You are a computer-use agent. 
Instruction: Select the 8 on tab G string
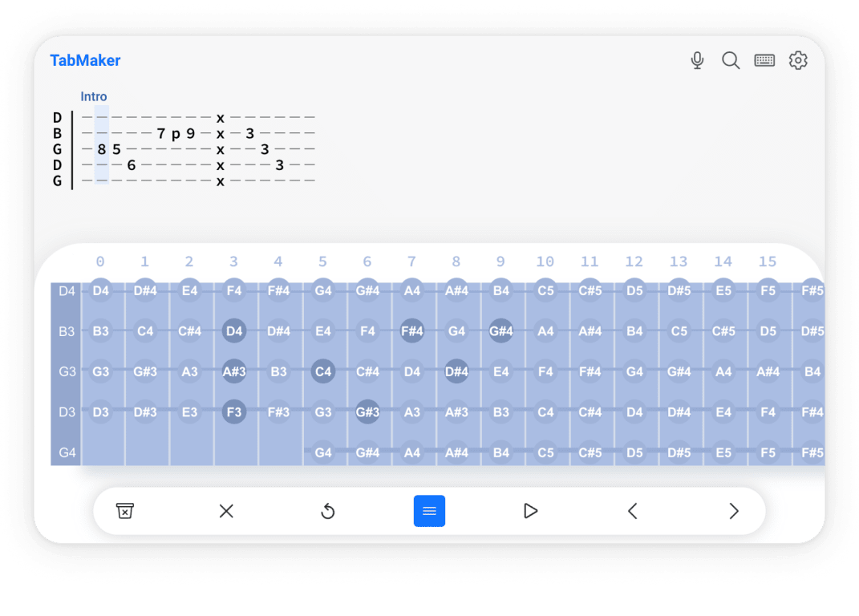(x=101, y=149)
